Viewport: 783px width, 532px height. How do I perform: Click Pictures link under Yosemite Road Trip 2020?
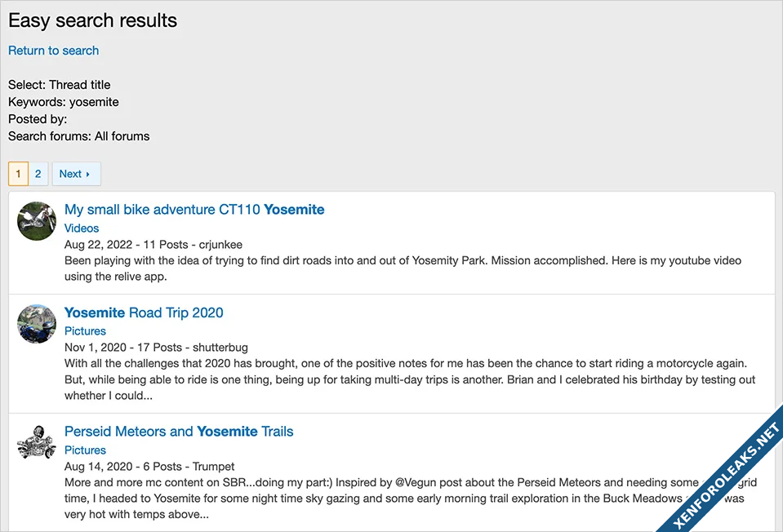(x=85, y=331)
